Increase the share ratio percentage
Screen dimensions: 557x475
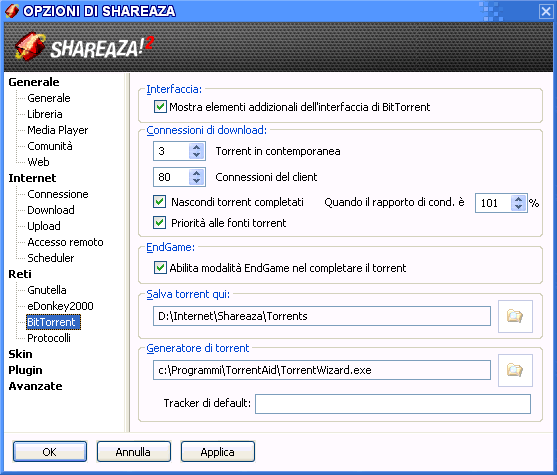pos(519,199)
